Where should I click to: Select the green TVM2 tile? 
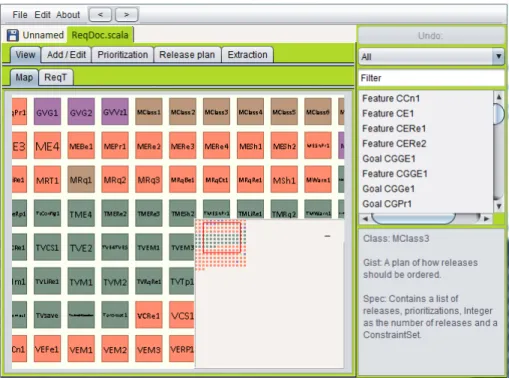(115, 282)
